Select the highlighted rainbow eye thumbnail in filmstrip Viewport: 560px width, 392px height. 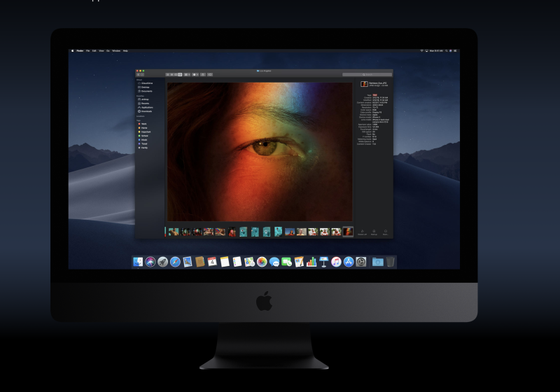(348, 232)
